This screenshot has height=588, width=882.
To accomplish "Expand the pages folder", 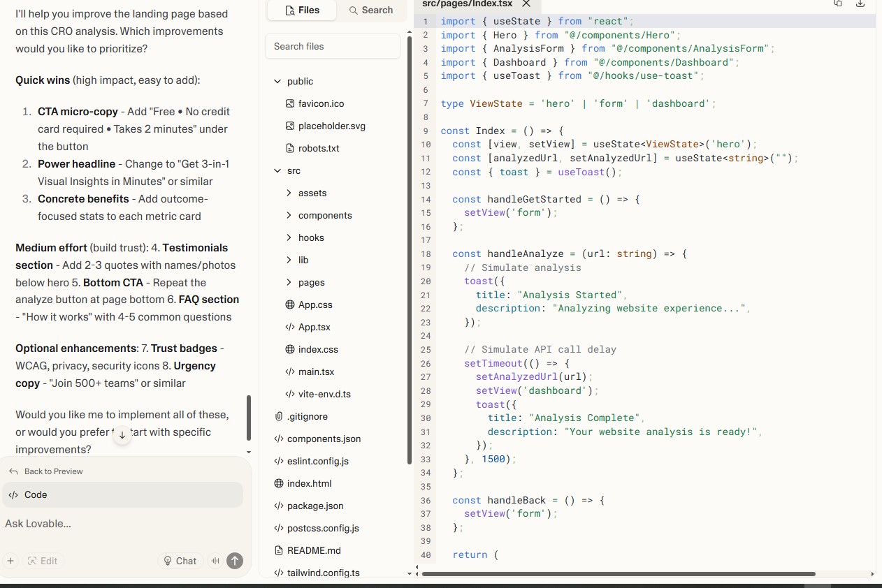I will click(289, 283).
